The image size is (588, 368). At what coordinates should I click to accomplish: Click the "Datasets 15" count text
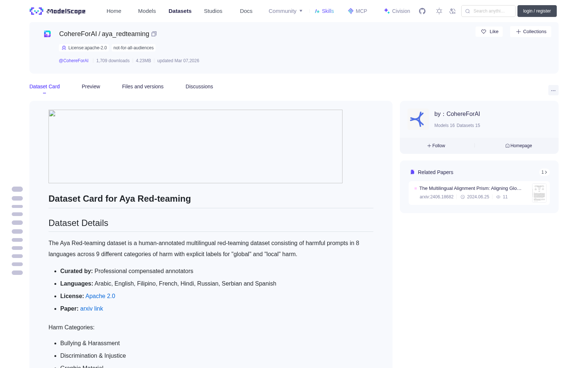[468, 125]
